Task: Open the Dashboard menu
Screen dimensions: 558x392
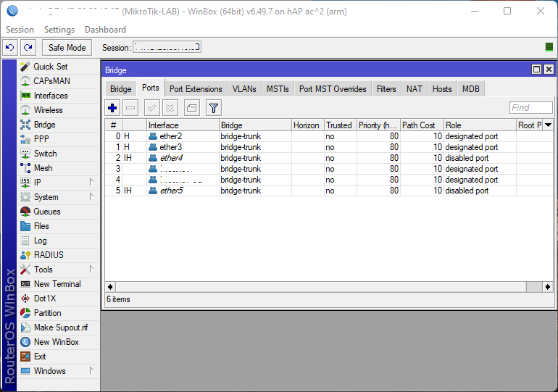Action: click(x=105, y=30)
